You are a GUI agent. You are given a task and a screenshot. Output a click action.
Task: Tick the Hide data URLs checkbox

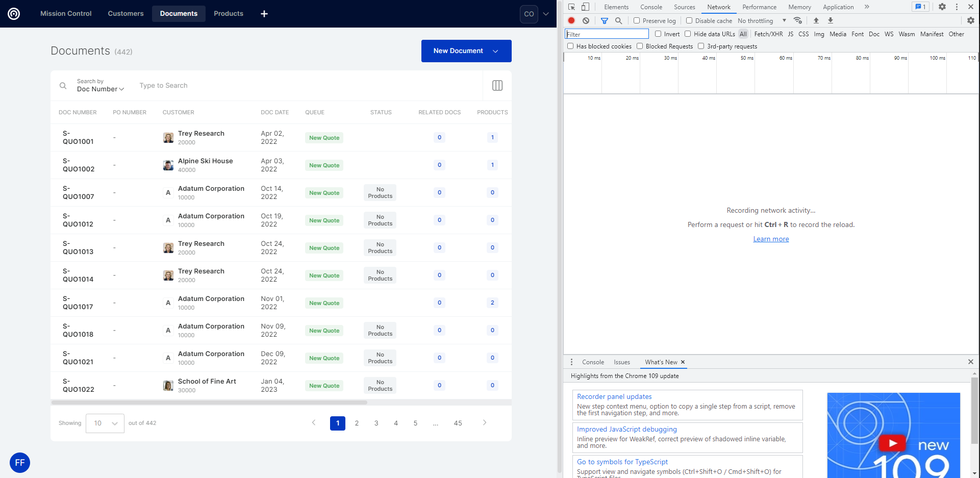[688, 34]
